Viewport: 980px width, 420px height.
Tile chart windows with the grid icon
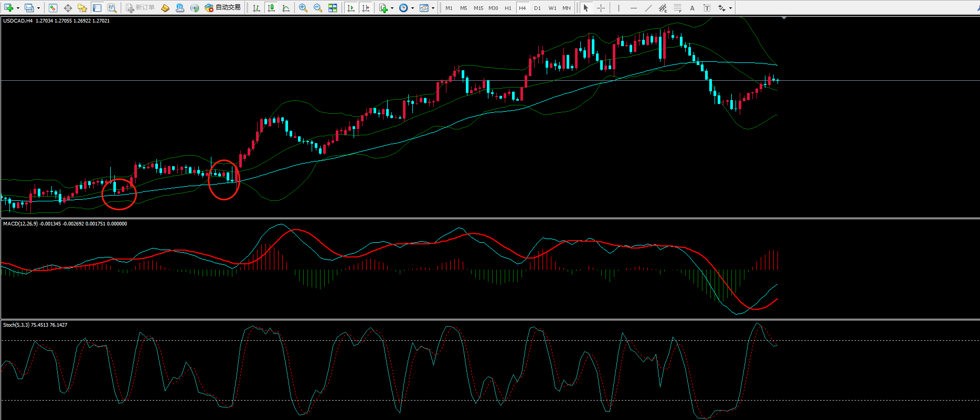(333, 8)
